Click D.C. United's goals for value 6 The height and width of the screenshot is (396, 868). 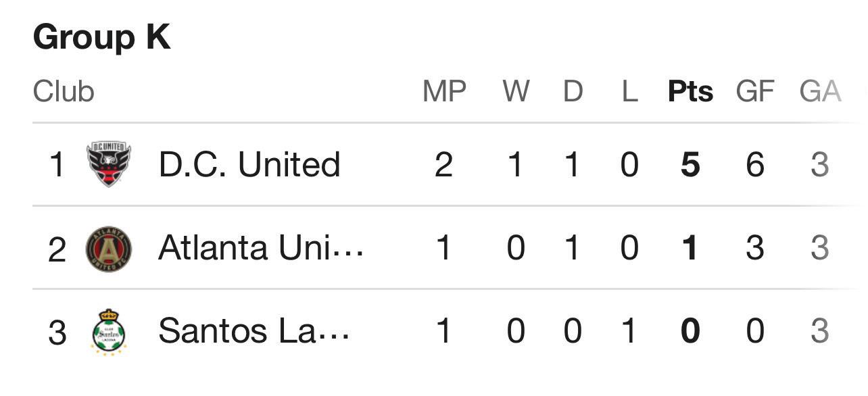coord(754,165)
